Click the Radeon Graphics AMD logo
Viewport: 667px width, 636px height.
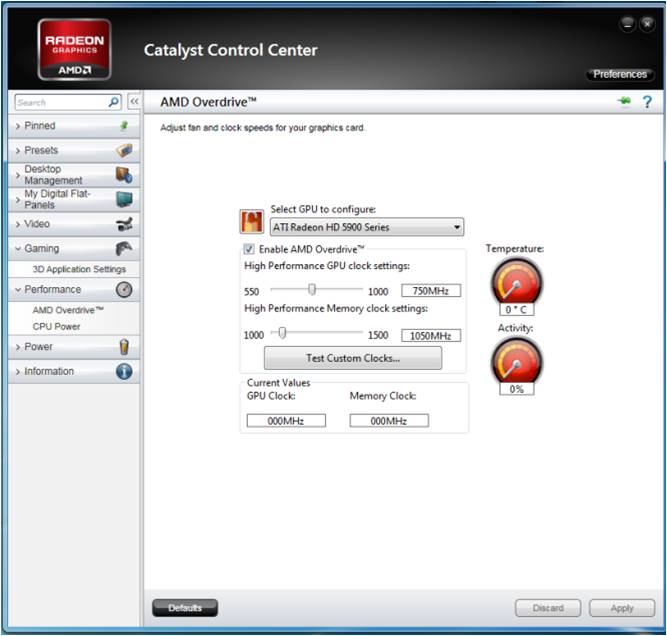74,50
